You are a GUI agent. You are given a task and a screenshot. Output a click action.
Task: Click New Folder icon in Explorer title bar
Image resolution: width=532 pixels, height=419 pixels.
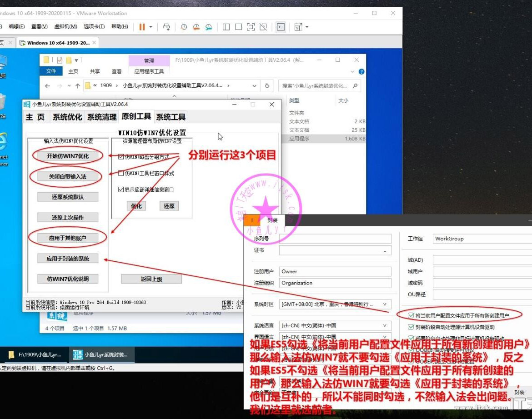69,60
